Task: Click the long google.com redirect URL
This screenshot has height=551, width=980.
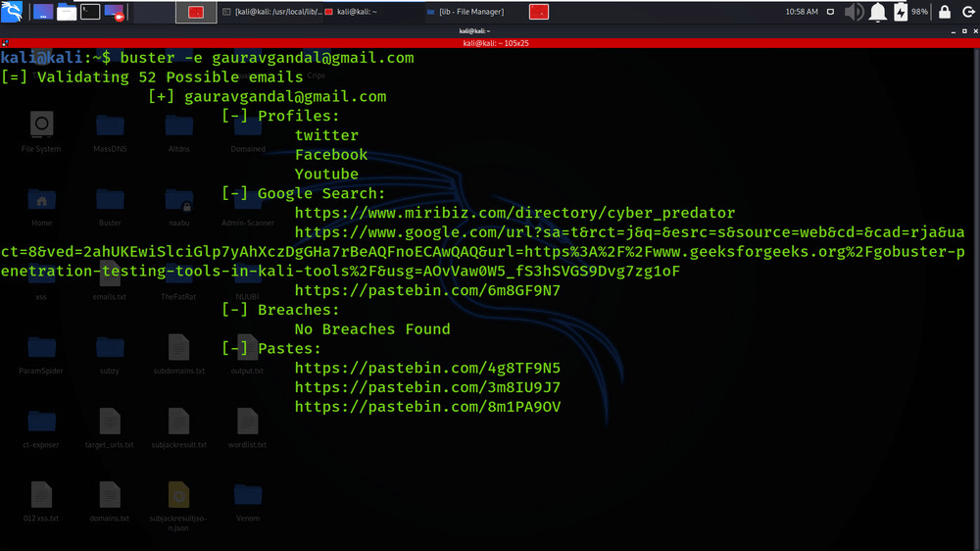Action: [483, 251]
